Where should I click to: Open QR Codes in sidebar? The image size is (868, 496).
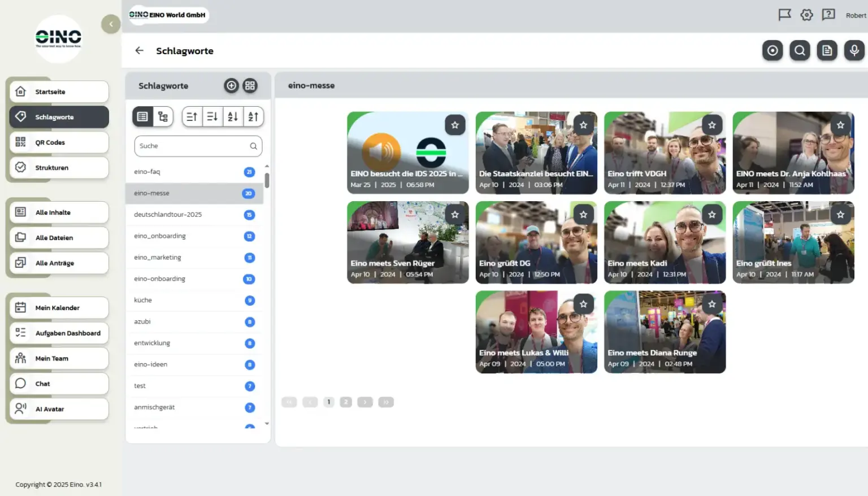click(59, 142)
